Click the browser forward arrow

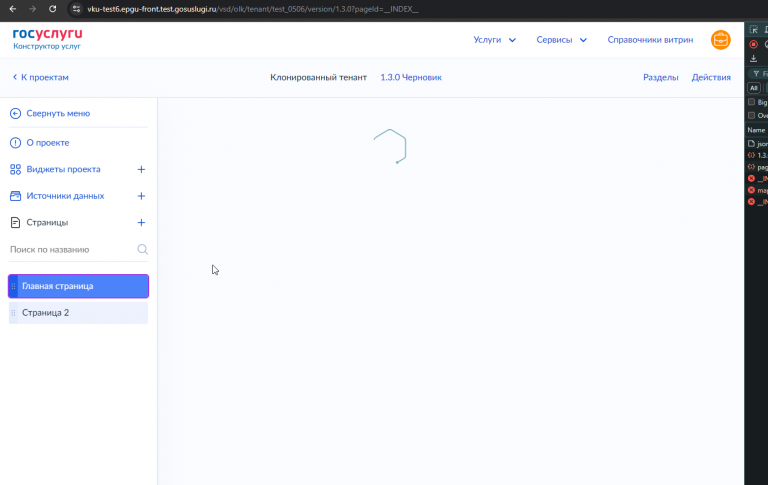pyautogui.click(x=32, y=9)
